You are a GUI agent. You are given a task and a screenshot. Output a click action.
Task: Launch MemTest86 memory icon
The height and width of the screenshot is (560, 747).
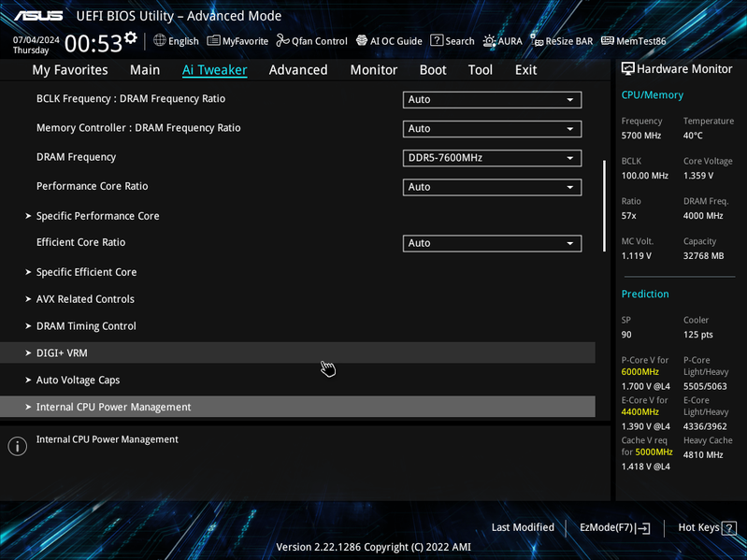coord(608,40)
